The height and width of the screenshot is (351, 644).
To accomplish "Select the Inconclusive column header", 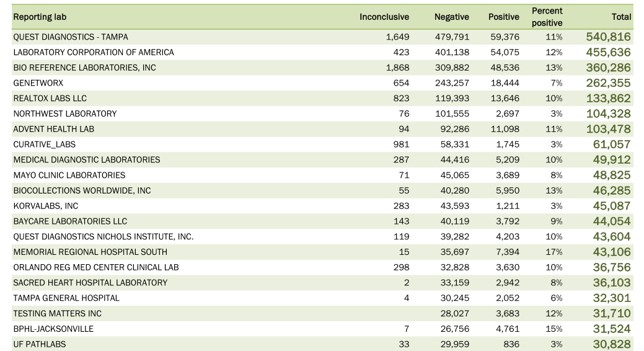I will click(384, 17).
